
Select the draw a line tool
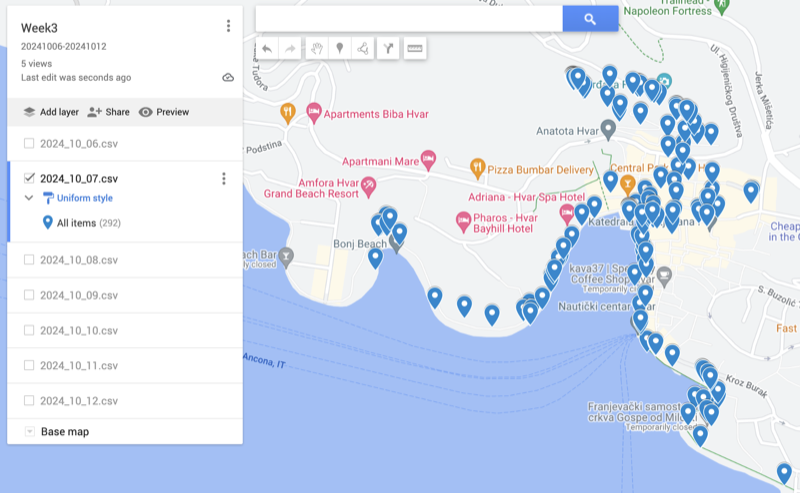coord(364,48)
